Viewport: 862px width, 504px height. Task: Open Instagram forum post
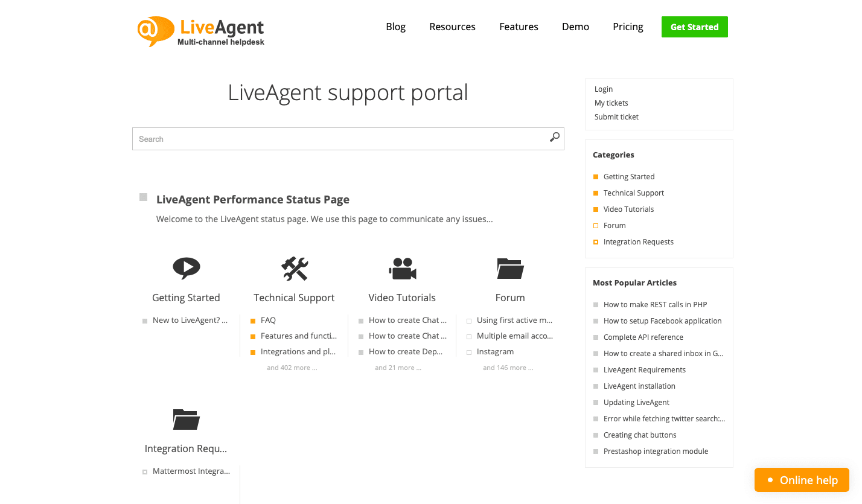click(x=496, y=351)
